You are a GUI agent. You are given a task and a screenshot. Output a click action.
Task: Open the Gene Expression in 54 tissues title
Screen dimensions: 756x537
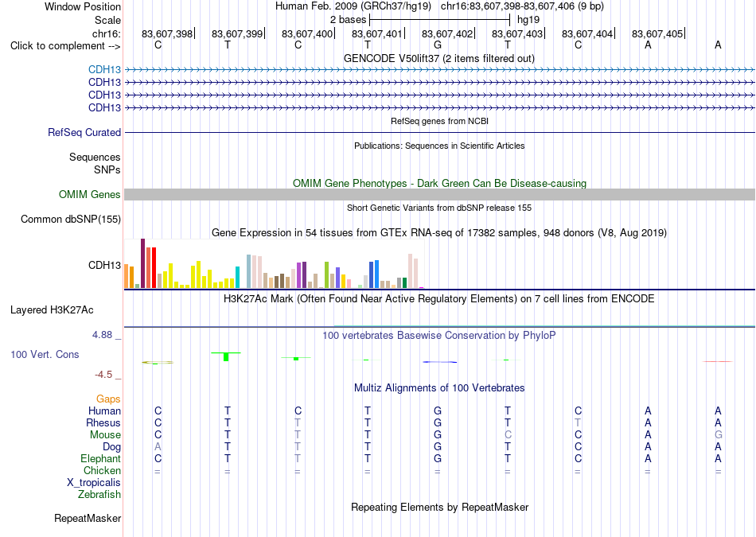439,233
